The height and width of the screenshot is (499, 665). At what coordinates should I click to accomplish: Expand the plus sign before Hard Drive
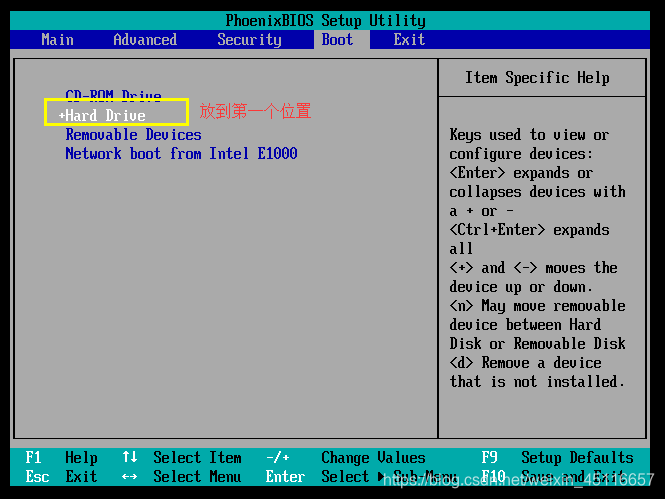[61, 115]
